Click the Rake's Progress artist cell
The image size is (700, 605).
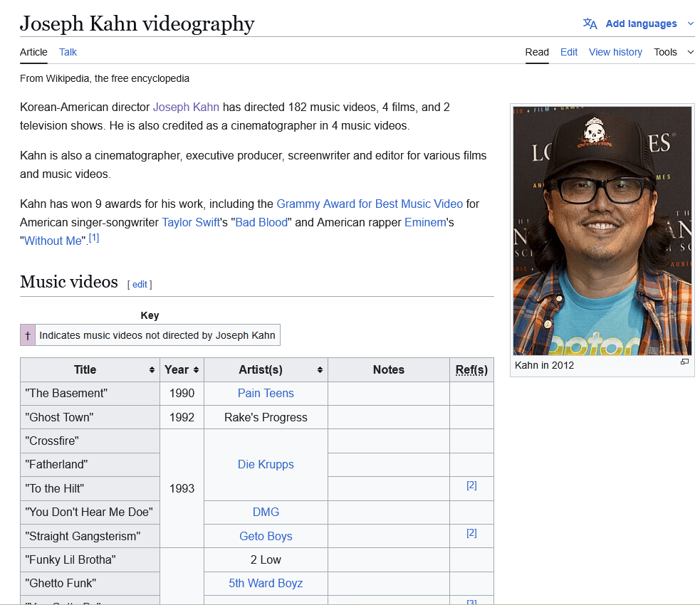(x=266, y=417)
